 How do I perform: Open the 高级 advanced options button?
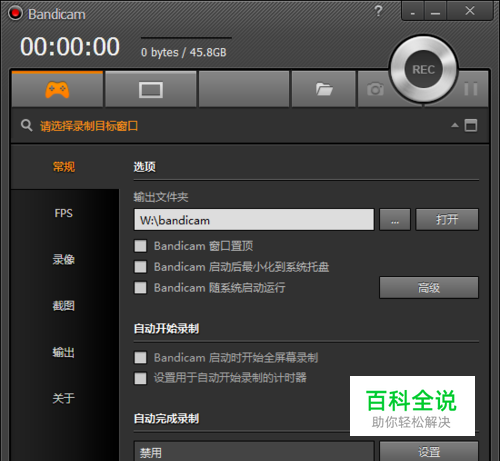[429, 287]
